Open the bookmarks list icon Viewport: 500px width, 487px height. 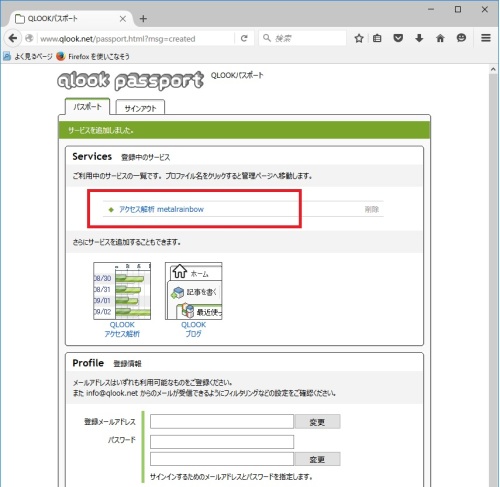coord(377,38)
